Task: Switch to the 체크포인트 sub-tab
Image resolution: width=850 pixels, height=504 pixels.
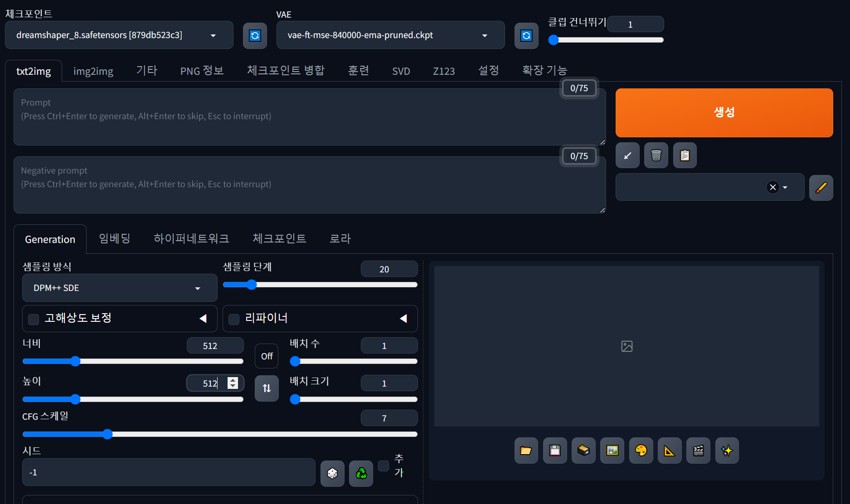Action: click(279, 238)
